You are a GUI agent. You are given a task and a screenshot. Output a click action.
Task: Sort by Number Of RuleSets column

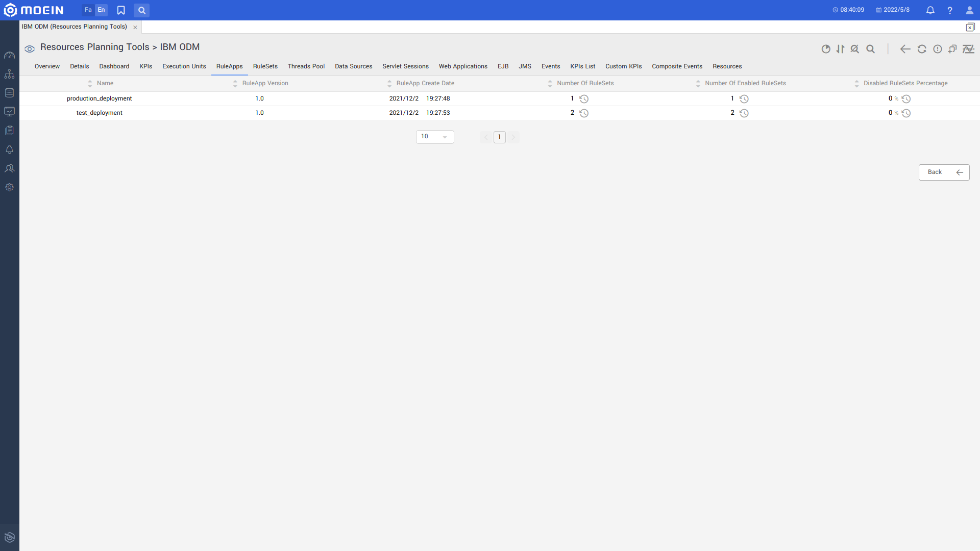550,84
